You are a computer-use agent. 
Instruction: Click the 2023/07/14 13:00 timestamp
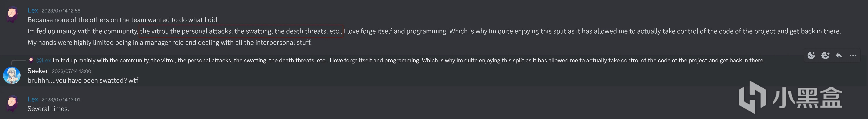tap(72, 71)
